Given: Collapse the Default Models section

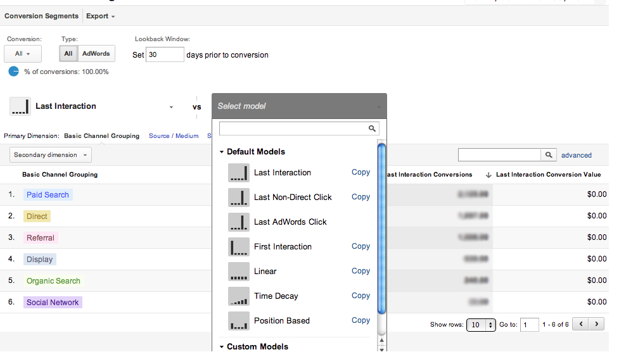Looking at the screenshot, I should click(222, 152).
